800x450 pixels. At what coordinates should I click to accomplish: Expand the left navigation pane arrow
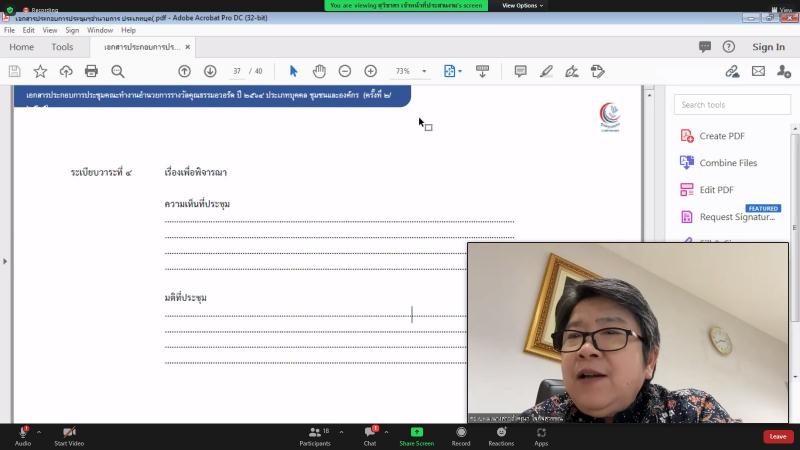coord(5,261)
